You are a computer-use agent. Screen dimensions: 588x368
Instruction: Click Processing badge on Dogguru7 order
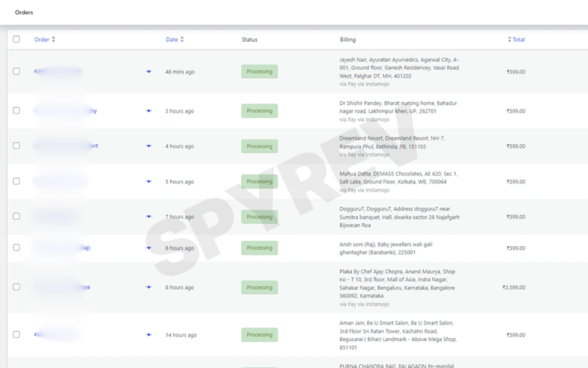click(259, 217)
